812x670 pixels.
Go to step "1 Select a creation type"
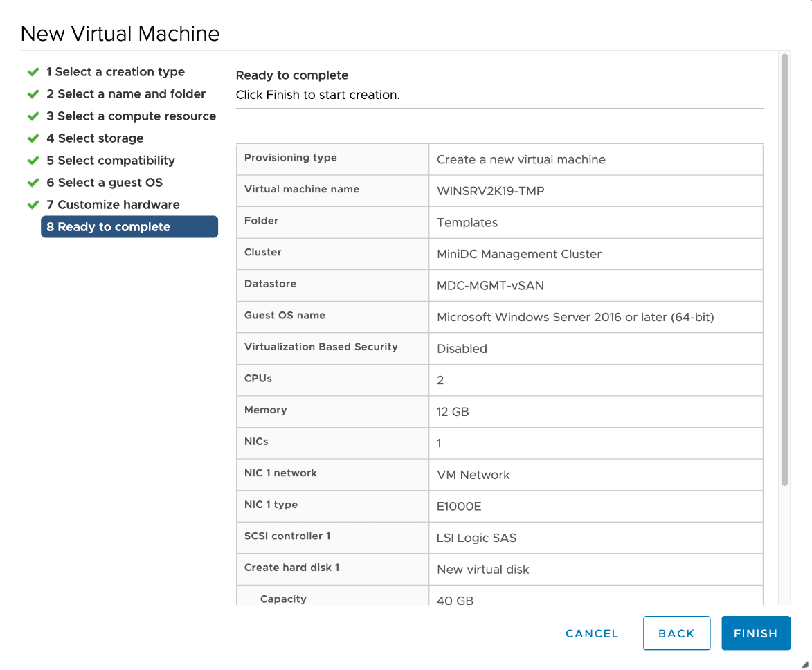pyautogui.click(x=116, y=72)
